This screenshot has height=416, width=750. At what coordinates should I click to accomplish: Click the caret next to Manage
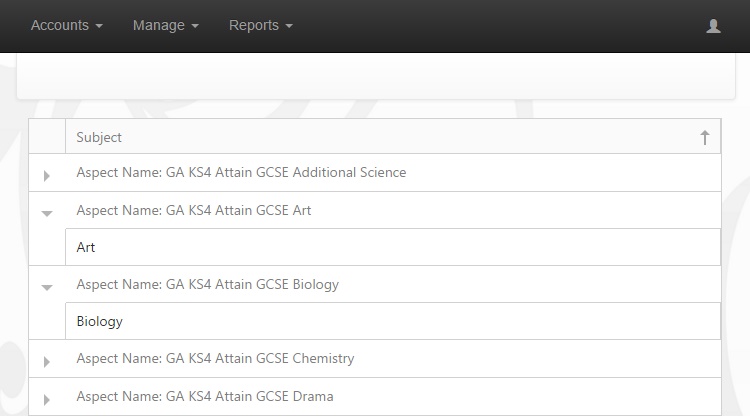tap(195, 26)
